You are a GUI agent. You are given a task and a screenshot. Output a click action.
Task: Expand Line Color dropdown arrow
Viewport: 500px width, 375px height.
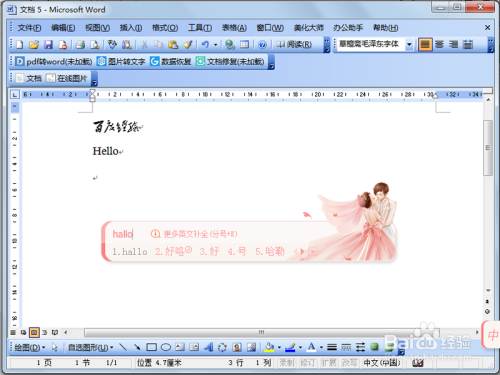[x=300, y=348]
